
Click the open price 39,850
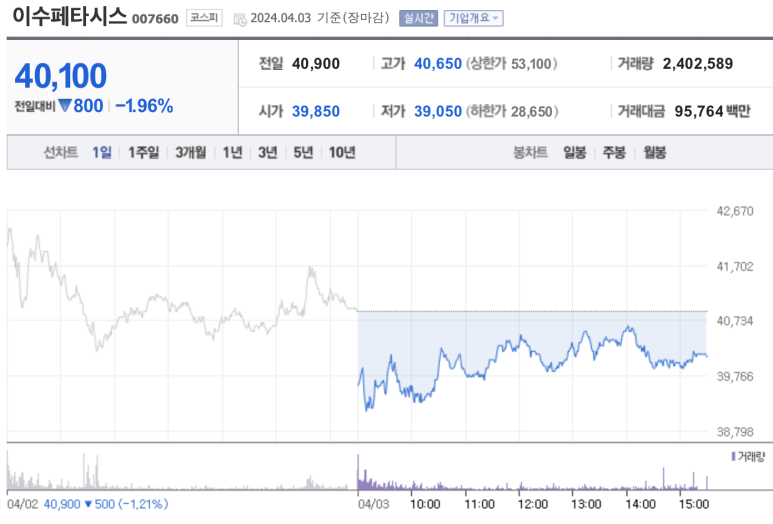point(316,111)
